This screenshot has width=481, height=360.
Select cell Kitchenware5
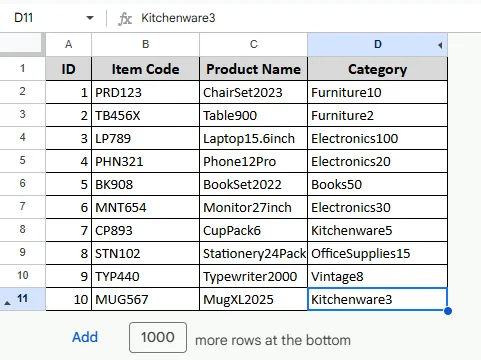coord(378,230)
